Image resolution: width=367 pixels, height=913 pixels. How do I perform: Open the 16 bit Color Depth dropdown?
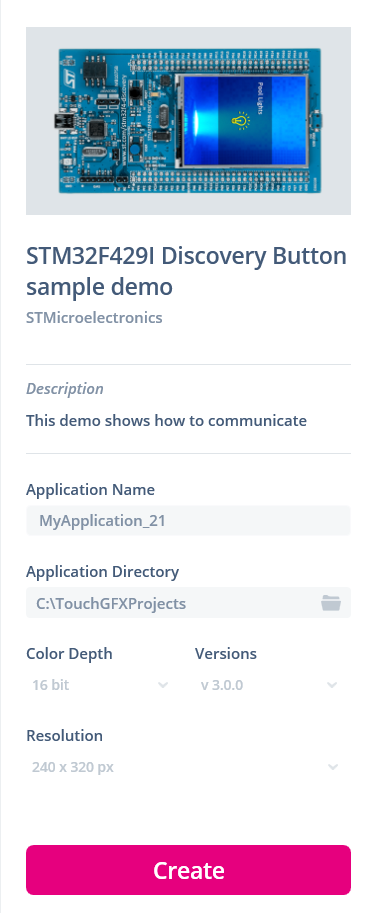pos(100,685)
